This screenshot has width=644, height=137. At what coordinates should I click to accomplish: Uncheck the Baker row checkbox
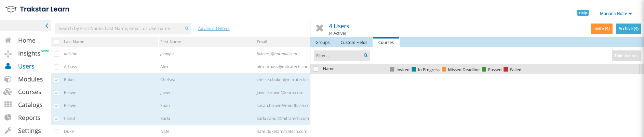[x=57, y=80]
